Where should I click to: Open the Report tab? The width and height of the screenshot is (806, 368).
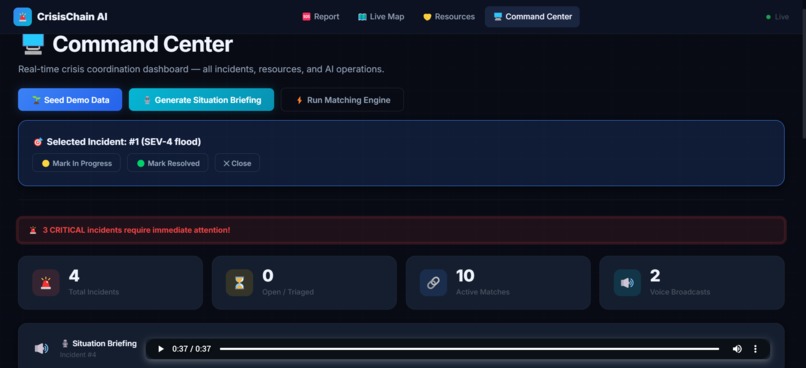[321, 16]
